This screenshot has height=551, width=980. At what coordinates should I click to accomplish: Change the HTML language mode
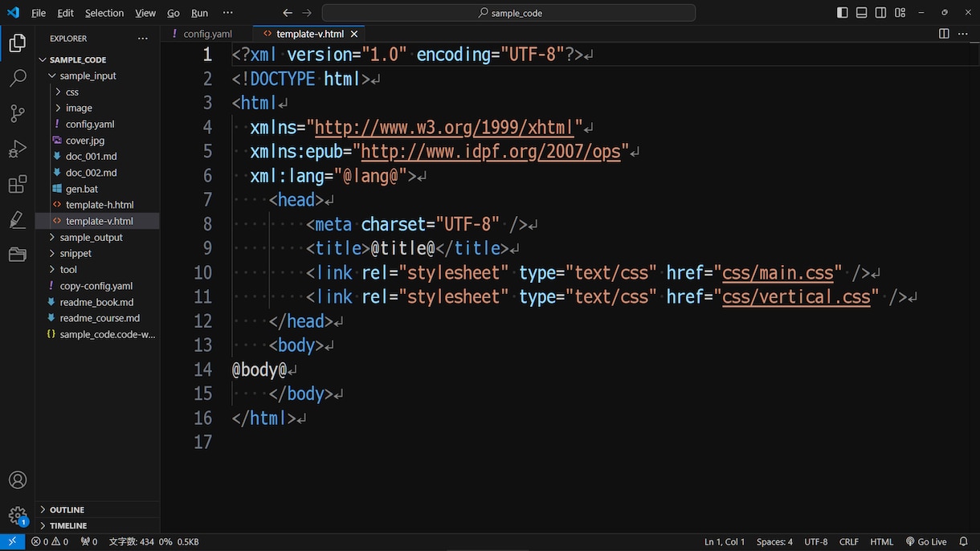(x=882, y=542)
